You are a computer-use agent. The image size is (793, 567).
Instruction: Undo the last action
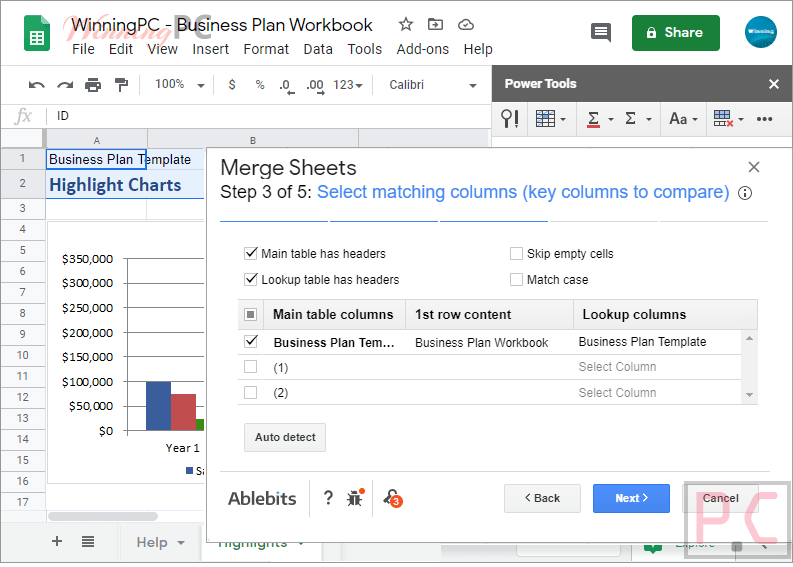36,84
